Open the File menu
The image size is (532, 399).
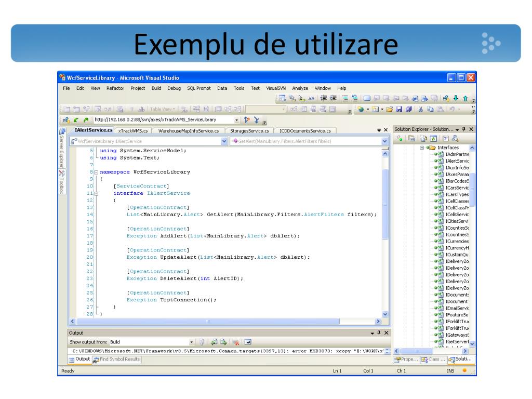pyautogui.click(x=66, y=88)
